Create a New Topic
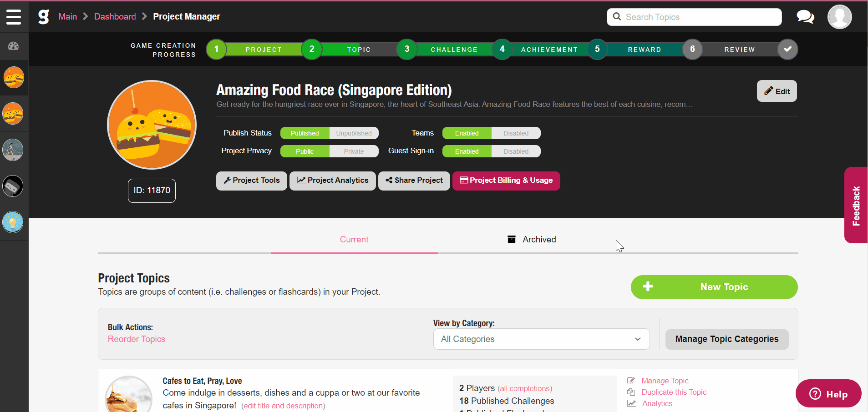The width and height of the screenshot is (868, 412). pyautogui.click(x=714, y=287)
